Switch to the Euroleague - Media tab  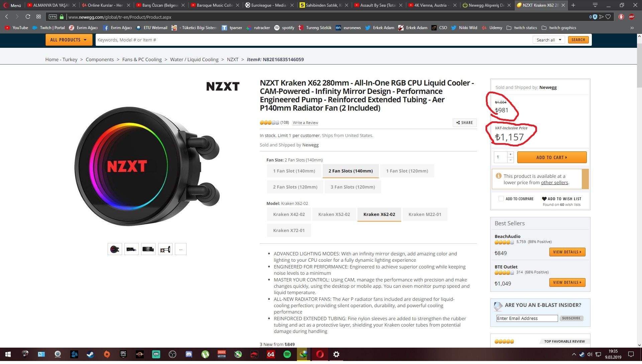click(268, 5)
